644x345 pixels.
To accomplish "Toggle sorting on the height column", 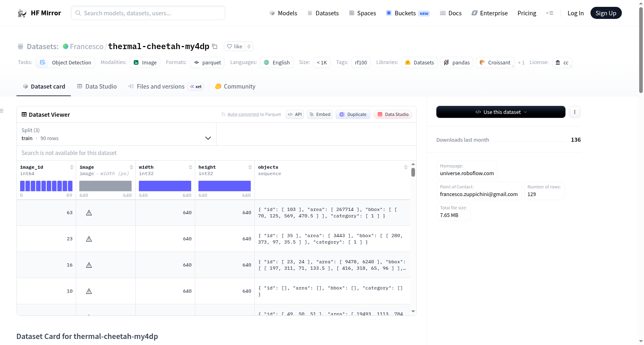I will click(250, 167).
